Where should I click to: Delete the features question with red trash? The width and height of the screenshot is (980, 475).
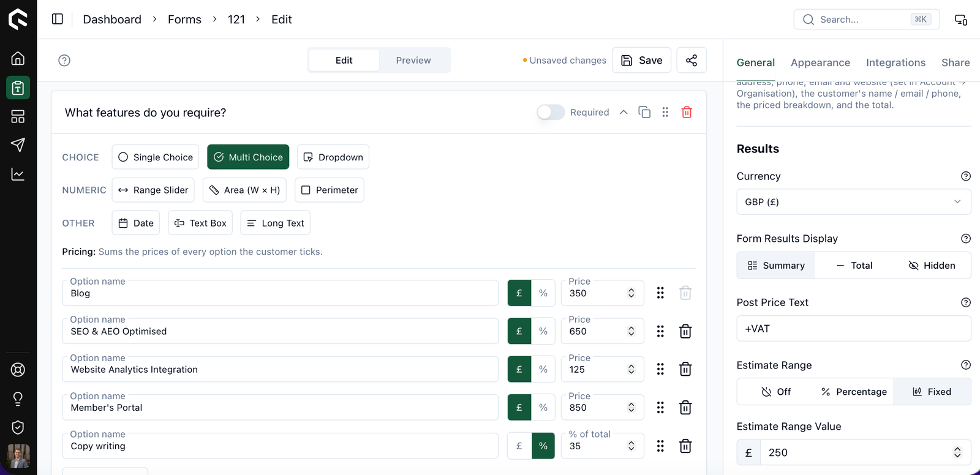(x=687, y=112)
